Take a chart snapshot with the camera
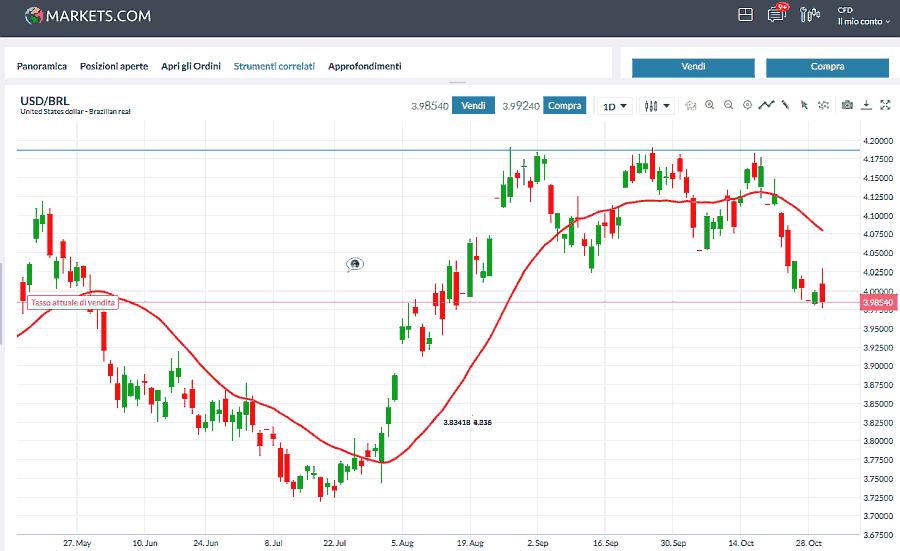 click(x=847, y=105)
